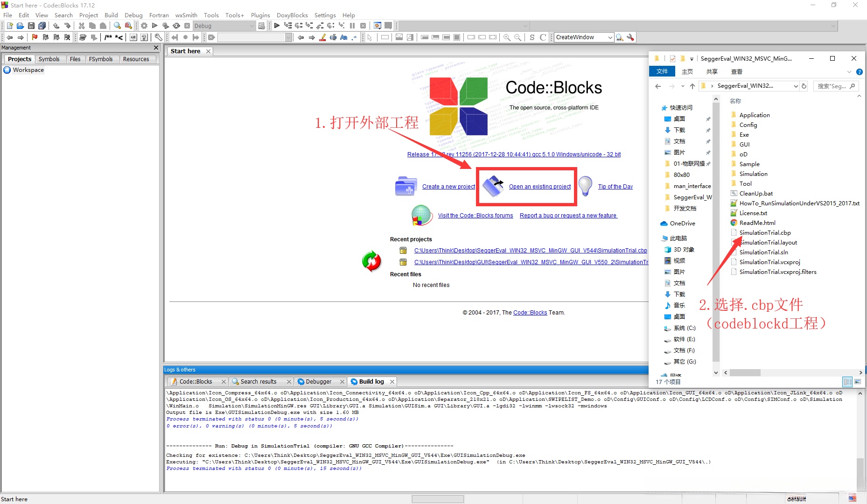This screenshot has height=504, width=867.
Task: Open the empty search text dropdown in toolbar
Action: point(288,37)
